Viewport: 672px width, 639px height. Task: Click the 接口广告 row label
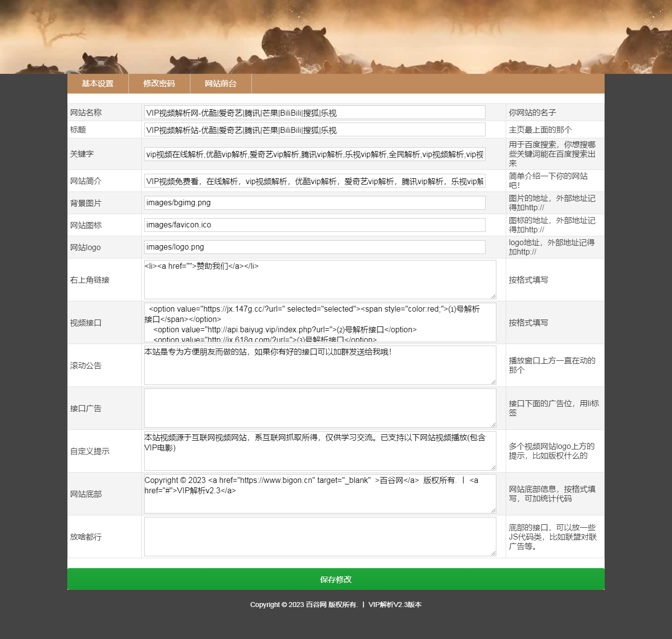click(86, 409)
